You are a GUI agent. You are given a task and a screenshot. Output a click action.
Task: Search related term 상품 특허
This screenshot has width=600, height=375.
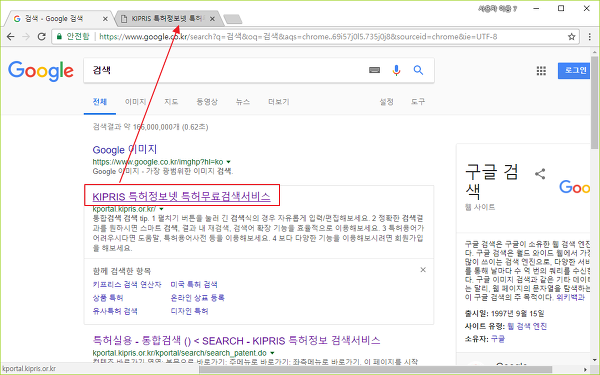(108, 298)
